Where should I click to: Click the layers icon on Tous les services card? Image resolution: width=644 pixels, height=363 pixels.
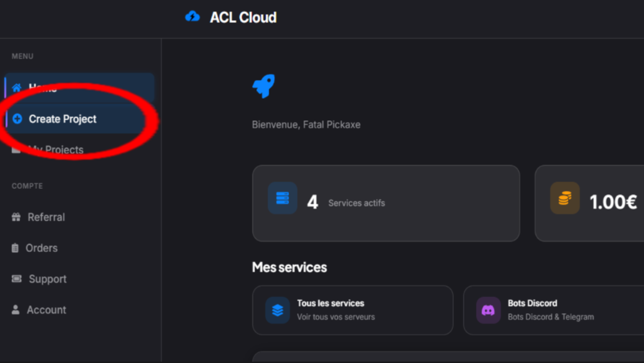[277, 310]
